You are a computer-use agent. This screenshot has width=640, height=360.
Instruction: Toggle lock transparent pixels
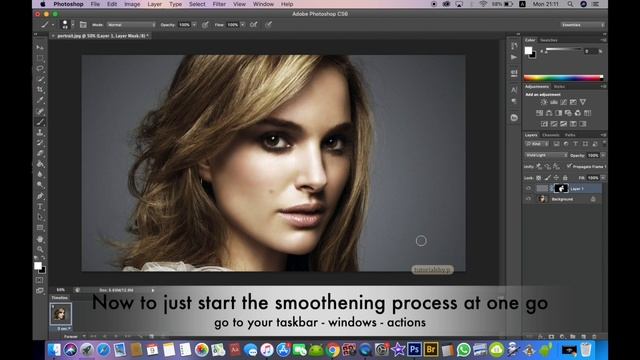[x=538, y=178]
